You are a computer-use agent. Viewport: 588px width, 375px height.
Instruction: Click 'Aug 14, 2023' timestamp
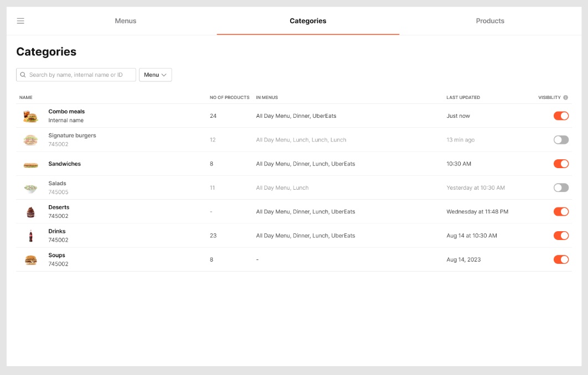(463, 260)
